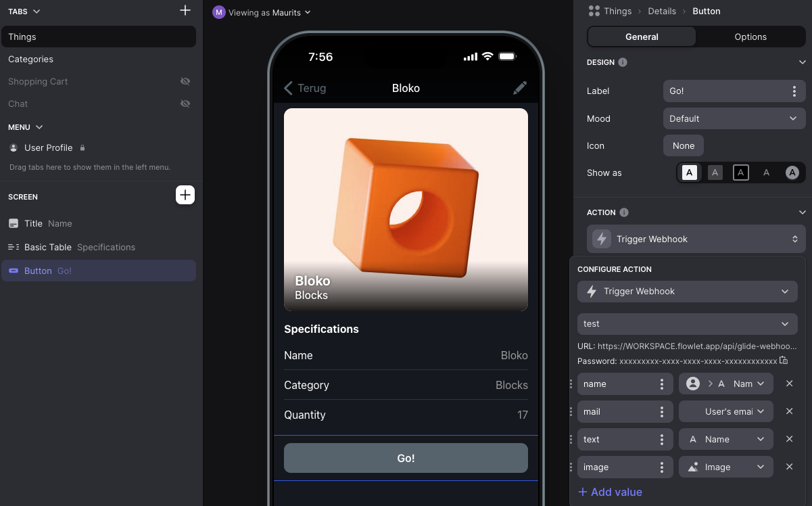Select outlined Show as style
Viewport: 812px width, 506px height.
pos(741,172)
